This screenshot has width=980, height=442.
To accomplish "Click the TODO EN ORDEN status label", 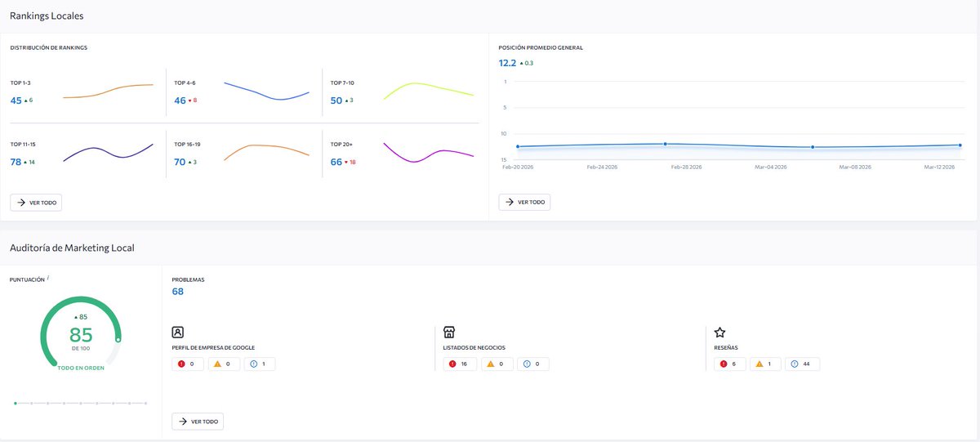I will pyautogui.click(x=81, y=368).
